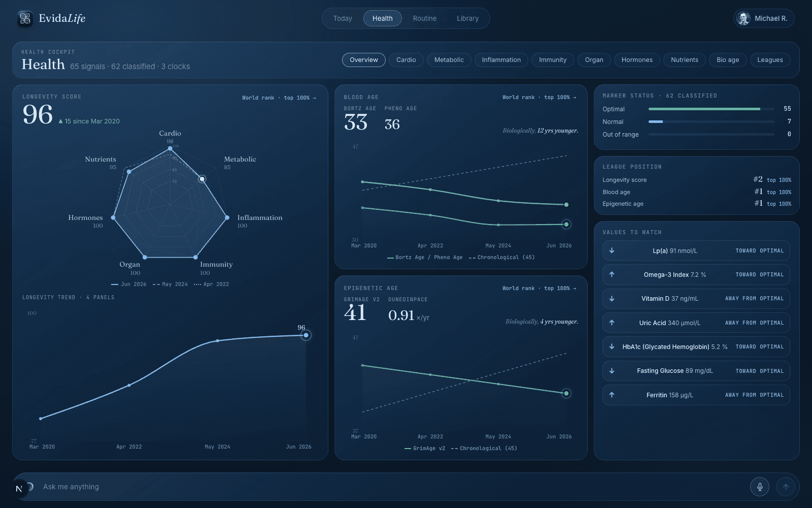Click the Bortz Age / Pheno Age legend

coord(425,258)
